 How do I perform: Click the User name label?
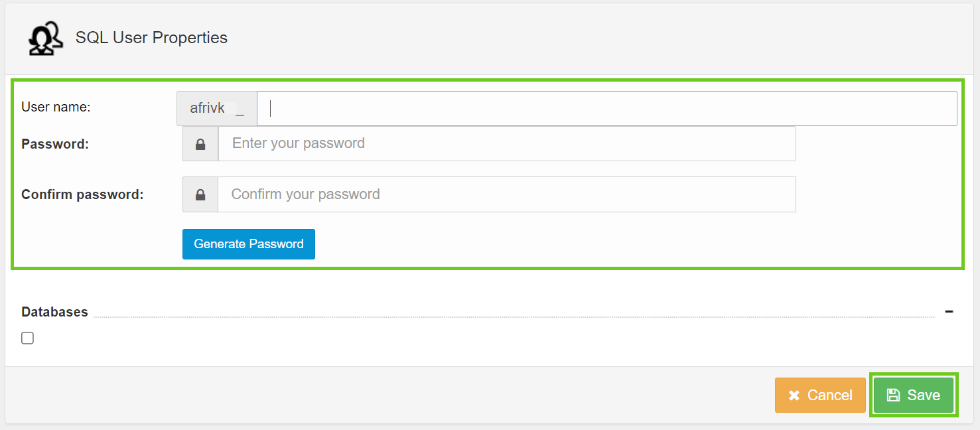point(56,107)
